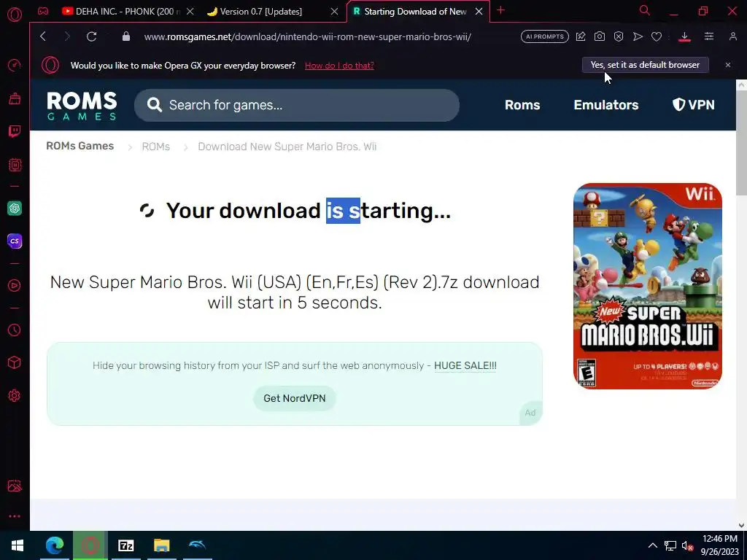Open tab search magnifier in title bar
This screenshot has height=560, width=747.
tap(645, 10)
